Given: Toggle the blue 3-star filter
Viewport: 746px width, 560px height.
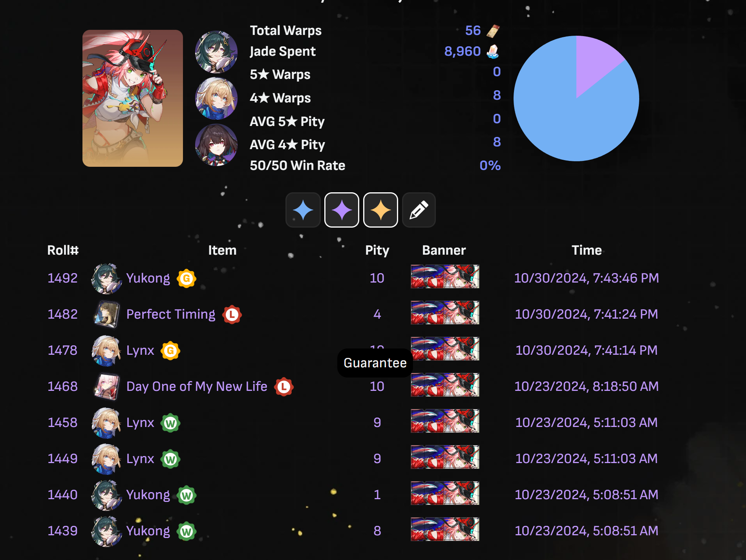Looking at the screenshot, I should point(303,210).
